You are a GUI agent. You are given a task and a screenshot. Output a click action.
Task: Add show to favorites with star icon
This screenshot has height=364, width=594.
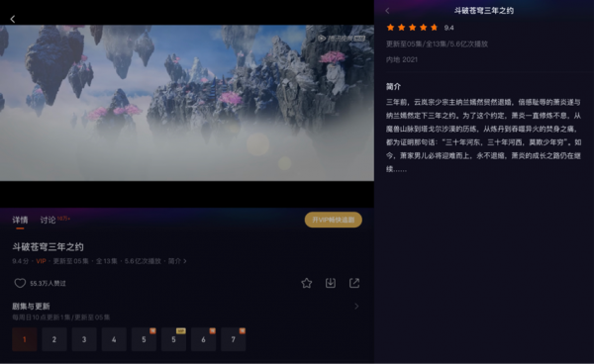[x=307, y=283]
